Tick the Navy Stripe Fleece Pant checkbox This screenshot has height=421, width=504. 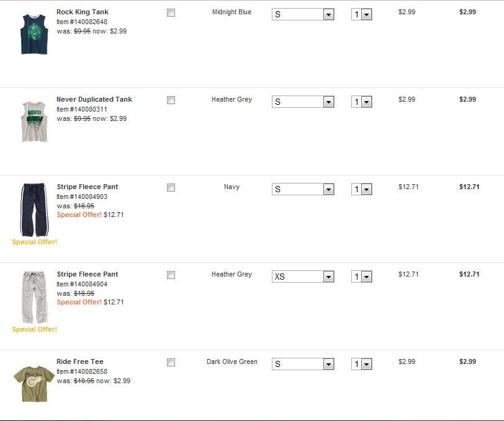tap(171, 188)
